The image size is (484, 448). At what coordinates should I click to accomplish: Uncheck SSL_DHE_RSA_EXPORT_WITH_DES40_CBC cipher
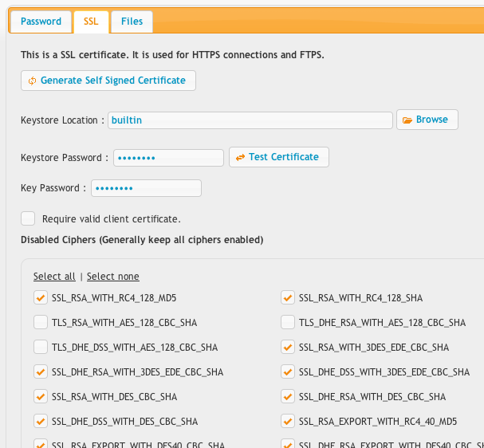[x=288, y=444]
